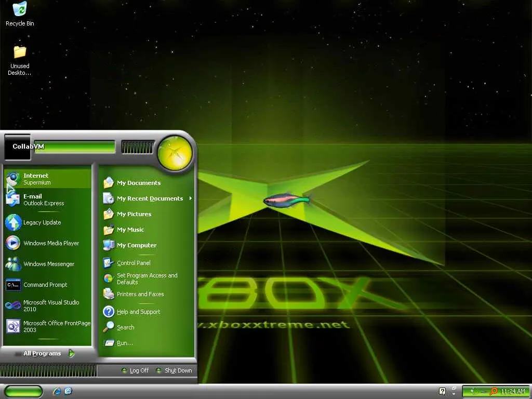Viewport: 532px width, 399px height.
Task: Launch Internet Explorer from Quick Launch
Action: coord(57,392)
